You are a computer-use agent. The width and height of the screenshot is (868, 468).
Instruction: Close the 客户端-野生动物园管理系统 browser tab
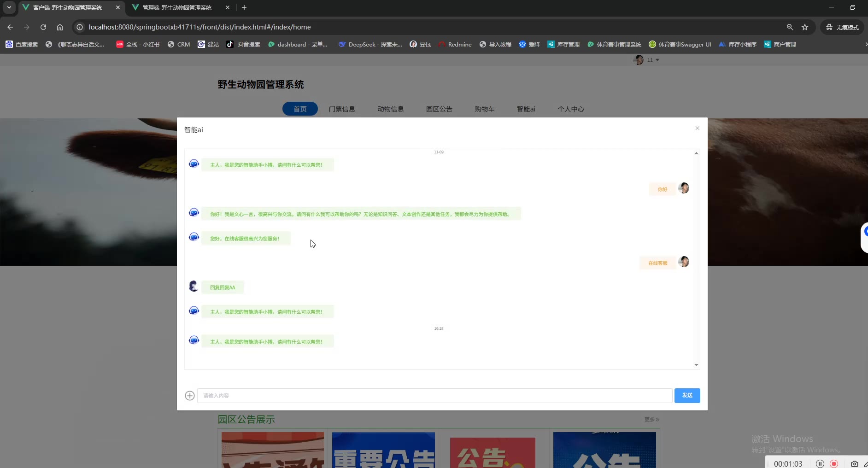118,8
